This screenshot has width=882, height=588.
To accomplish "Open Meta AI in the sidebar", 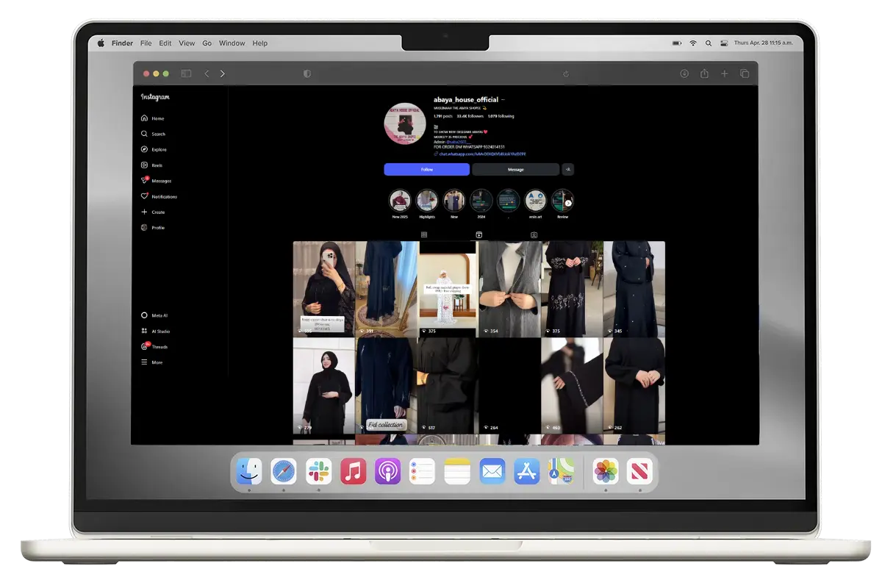I will (x=144, y=315).
